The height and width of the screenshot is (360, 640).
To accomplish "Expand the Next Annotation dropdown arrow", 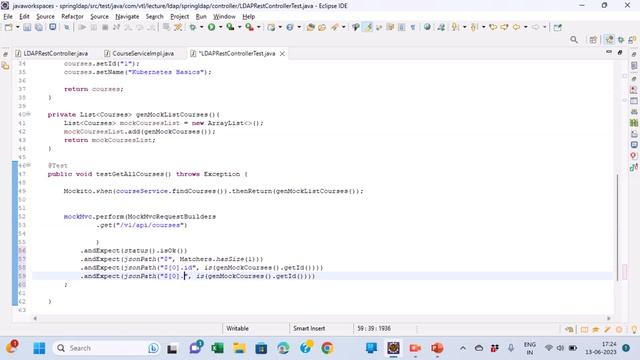I will point(464,27).
